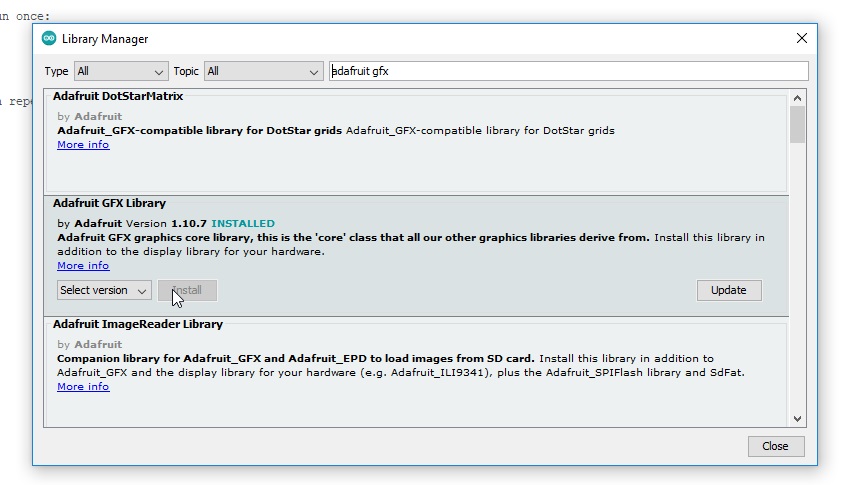Click the Arduino logo in Library Manager title

49,38
